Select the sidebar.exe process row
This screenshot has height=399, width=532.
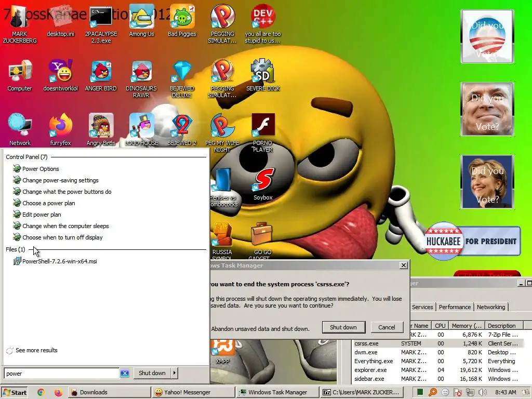437,379
